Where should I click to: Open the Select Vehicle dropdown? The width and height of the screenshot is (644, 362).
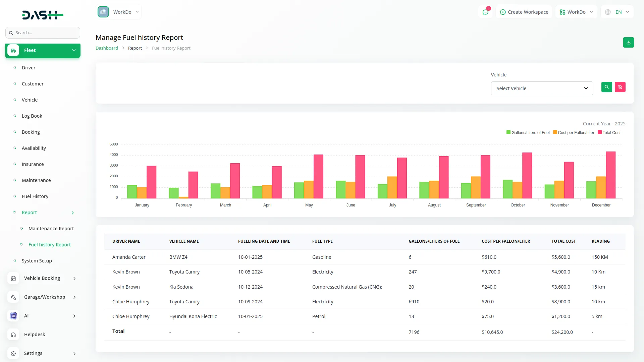click(542, 88)
